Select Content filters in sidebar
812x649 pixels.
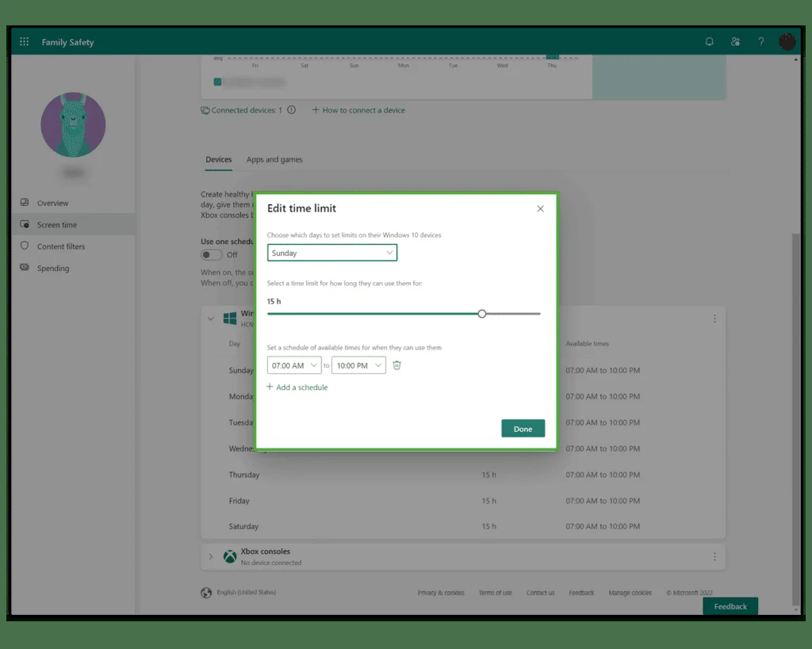click(x=60, y=246)
